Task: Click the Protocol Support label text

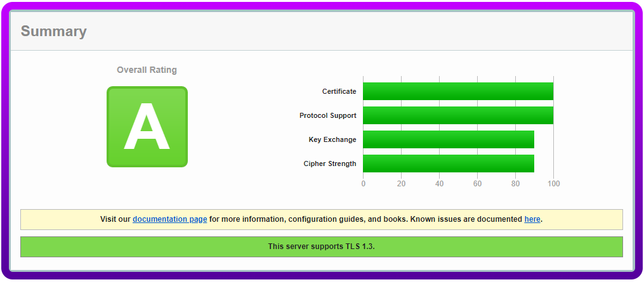Action: pyautogui.click(x=327, y=115)
